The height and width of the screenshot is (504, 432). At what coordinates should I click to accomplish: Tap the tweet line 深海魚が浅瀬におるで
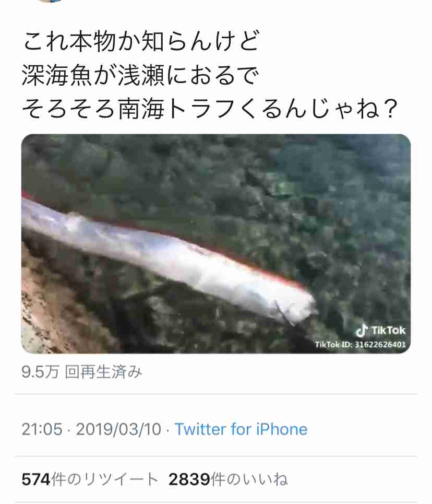pos(140,75)
